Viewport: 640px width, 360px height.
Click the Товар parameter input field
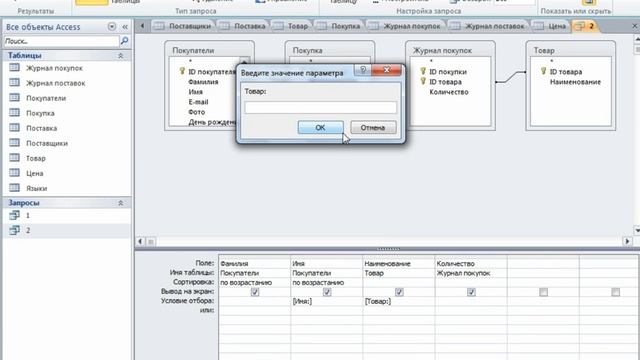(320, 107)
